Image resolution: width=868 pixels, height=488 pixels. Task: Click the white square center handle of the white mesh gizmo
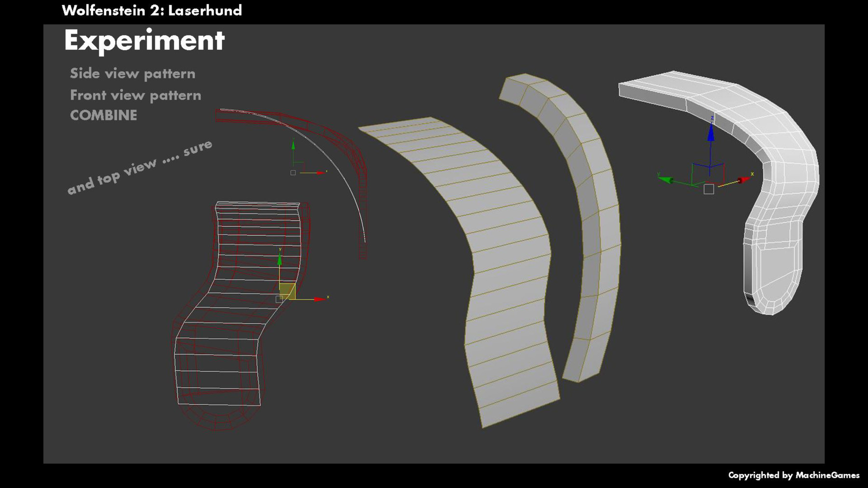(709, 189)
